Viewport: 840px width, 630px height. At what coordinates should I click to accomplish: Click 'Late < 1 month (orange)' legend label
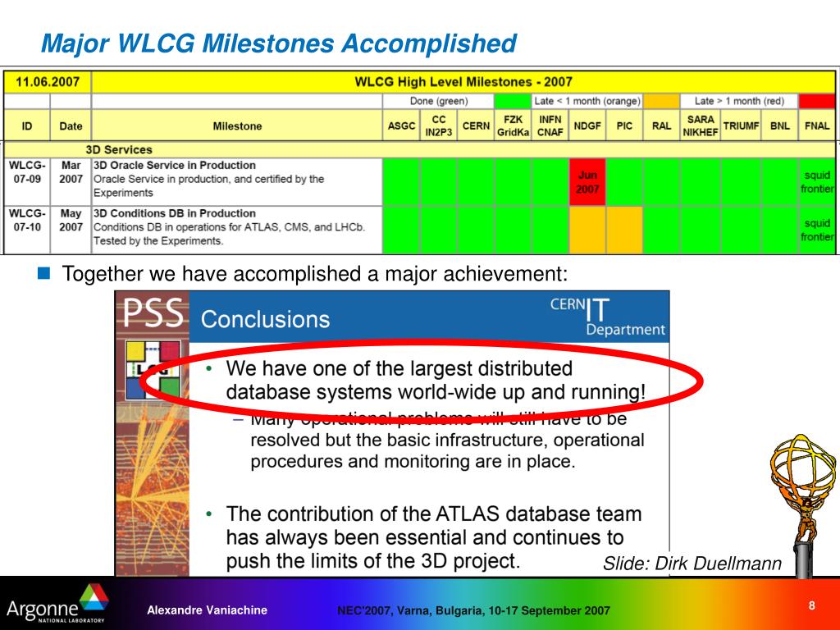coord(587,101)
